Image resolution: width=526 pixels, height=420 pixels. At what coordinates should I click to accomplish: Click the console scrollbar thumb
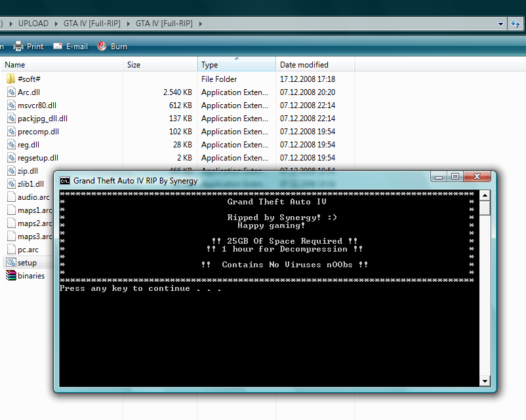485,208
